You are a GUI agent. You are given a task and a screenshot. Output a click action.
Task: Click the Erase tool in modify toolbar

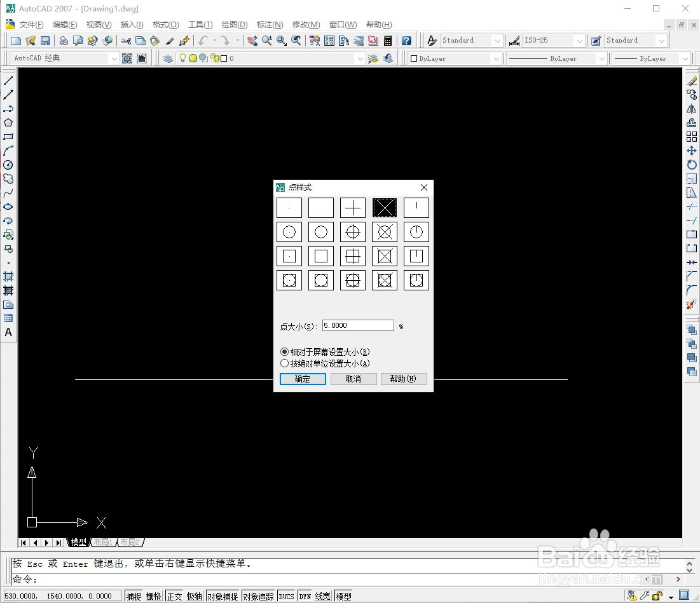692,81
